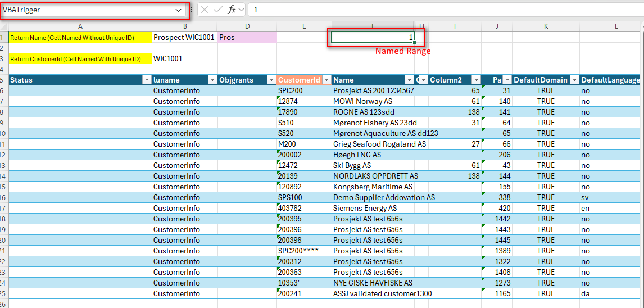644x308 pixels.
Task: Click the Insert Function fx icon
Action: 232,10
